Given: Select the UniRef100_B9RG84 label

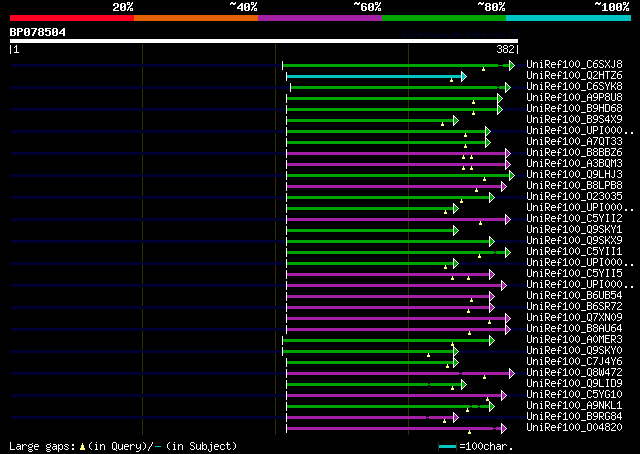Looking at the screenshot, I should pos(574,417).
